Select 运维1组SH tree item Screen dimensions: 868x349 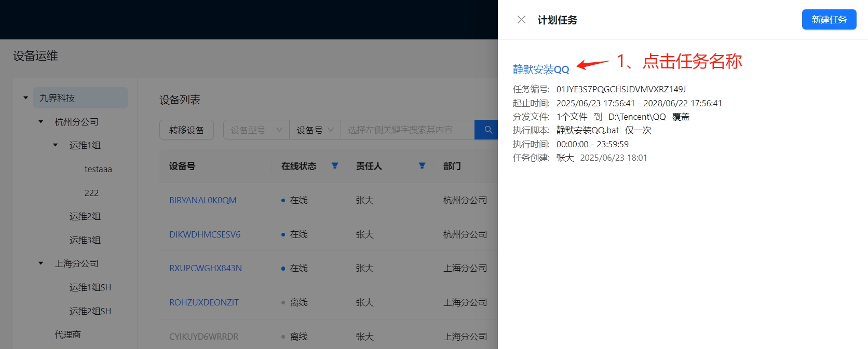90,287
